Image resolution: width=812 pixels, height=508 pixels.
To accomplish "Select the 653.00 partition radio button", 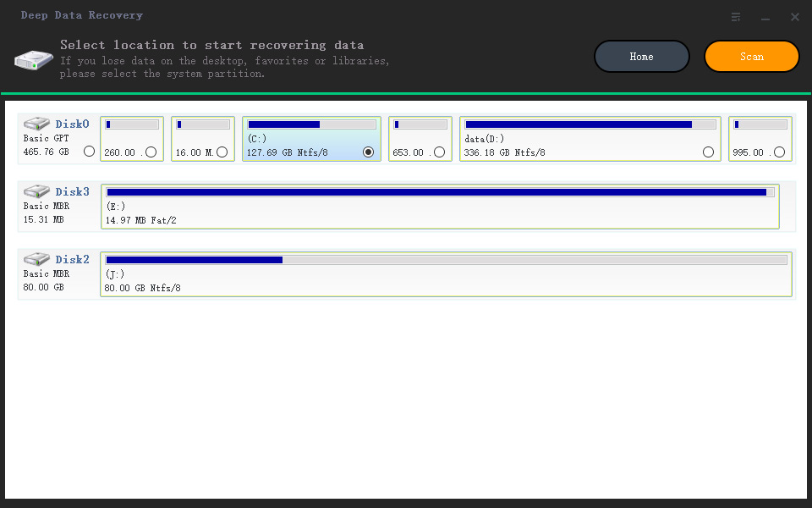I will (439, 152).
